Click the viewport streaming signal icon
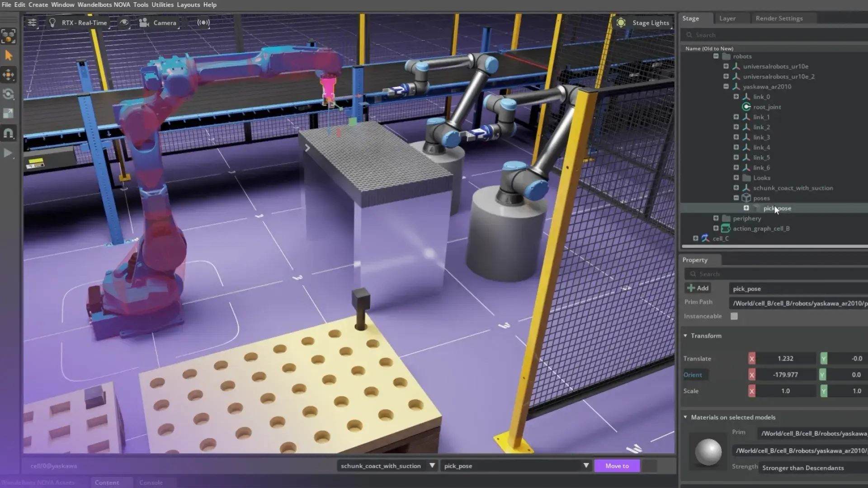Image resolution: width=868 pixels, height=488 pixels. coord(203,23)
